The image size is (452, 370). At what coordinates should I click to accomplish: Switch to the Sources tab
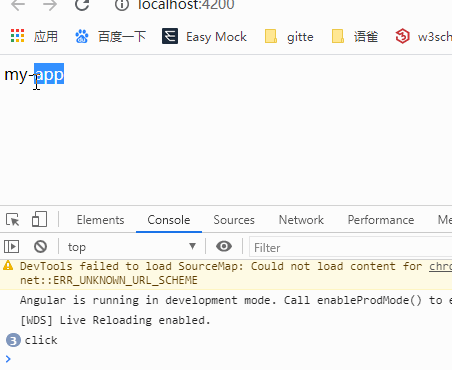click(x=234, y=220)
